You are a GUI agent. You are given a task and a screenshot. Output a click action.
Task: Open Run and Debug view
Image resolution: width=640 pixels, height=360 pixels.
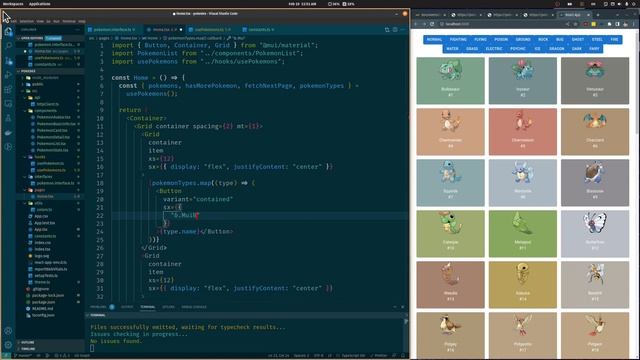click(x=8, y=75)
